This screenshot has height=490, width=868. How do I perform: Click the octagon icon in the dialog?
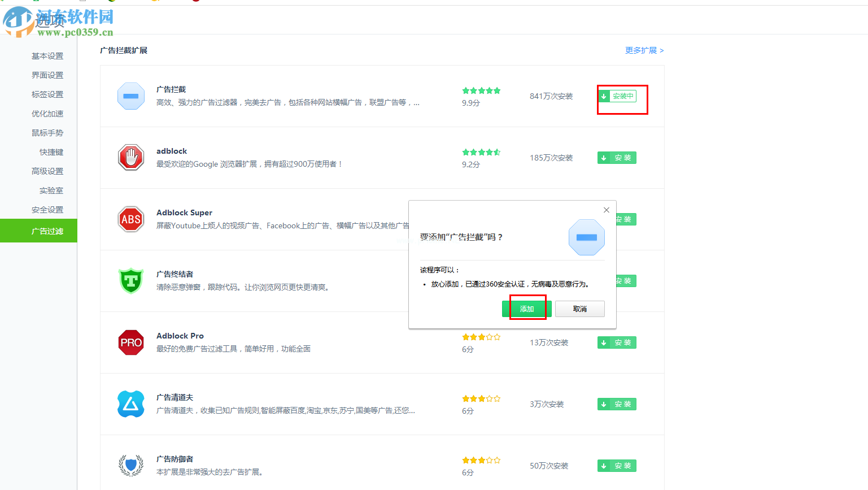pyautogui.click(x=587, y=237)
